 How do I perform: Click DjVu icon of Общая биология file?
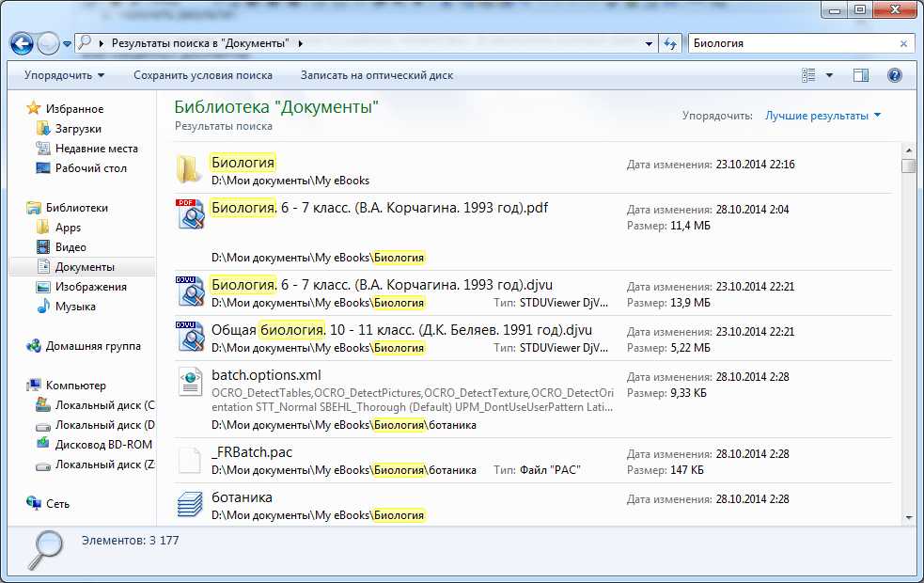190,337
